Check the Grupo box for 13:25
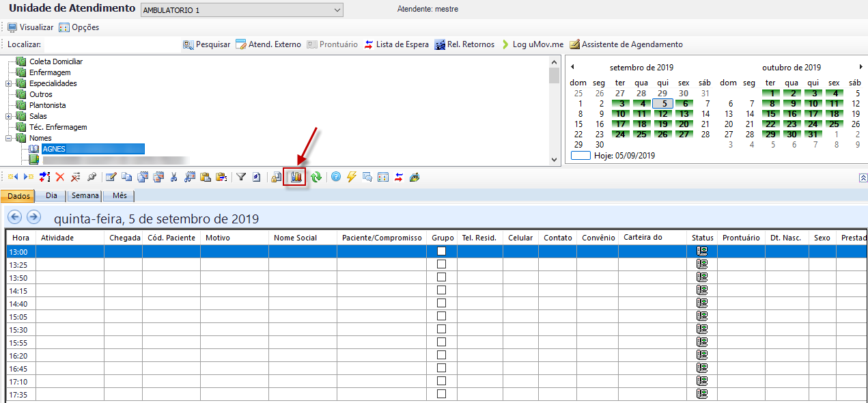 pyautogui.click(x=441, y=264)
